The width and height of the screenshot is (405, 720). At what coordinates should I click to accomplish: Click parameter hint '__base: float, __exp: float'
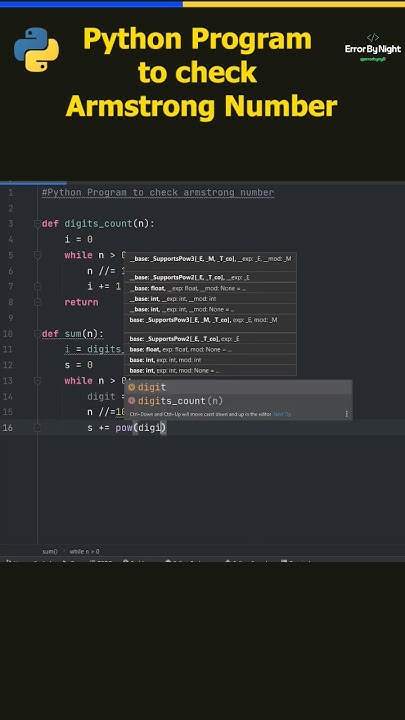[210, 288]
